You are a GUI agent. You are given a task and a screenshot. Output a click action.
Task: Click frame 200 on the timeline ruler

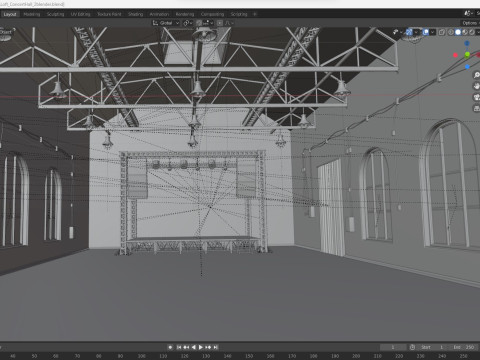356,356
